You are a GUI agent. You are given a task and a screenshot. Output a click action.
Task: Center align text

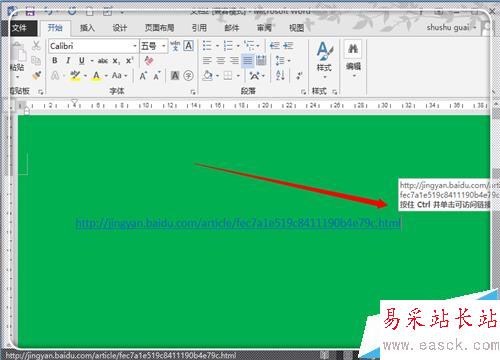pos(221,61)
